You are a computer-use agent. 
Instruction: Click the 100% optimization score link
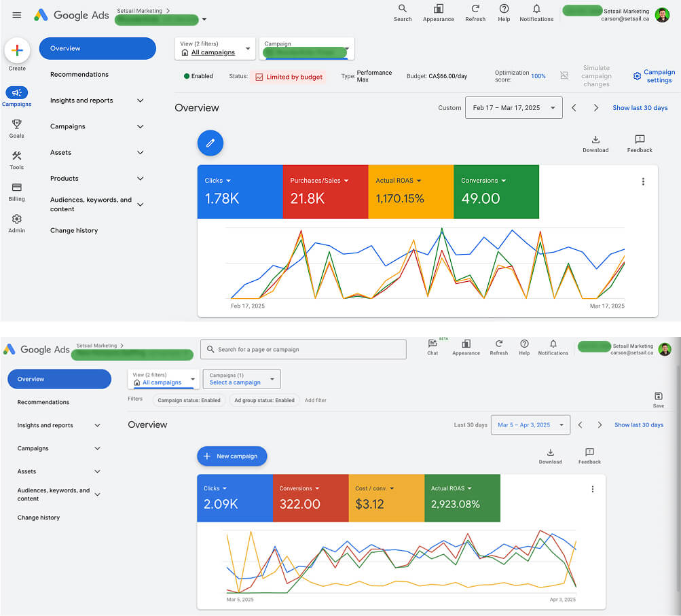point(538,76)
